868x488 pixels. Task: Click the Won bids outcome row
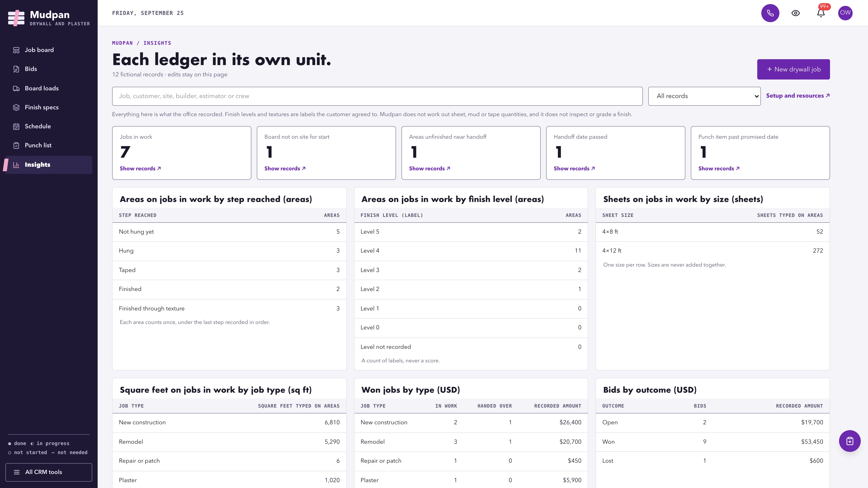click(712, 442)
